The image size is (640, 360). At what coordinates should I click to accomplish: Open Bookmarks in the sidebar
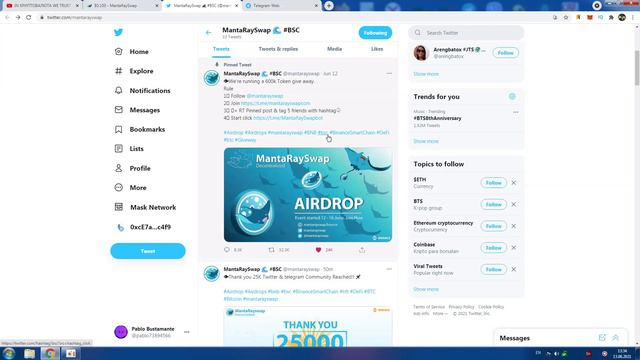coord(139,129)
